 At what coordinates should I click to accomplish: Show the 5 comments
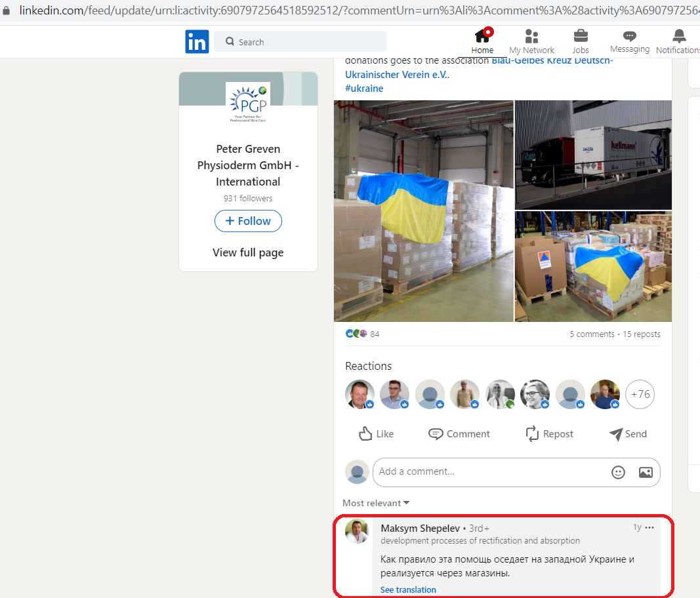[x=592, y=334]
